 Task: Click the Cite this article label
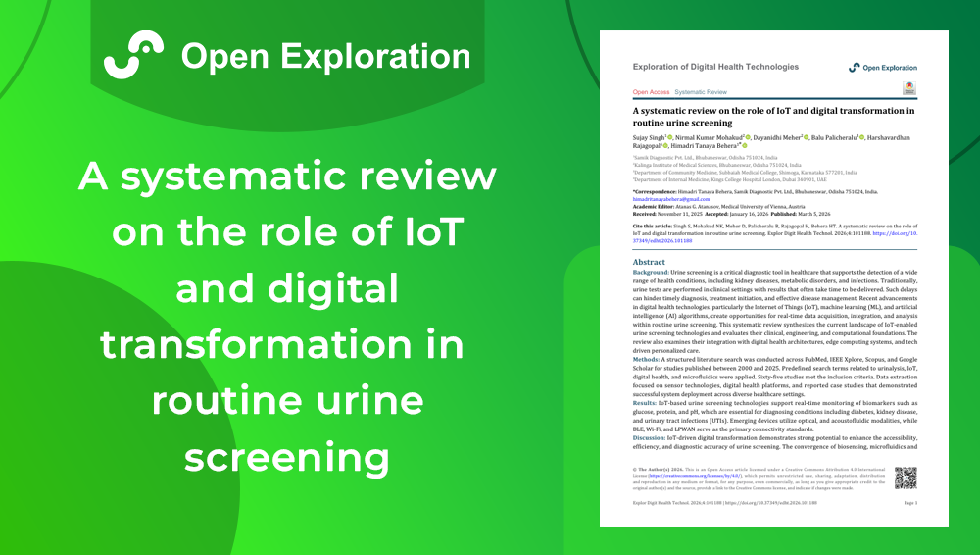pyautogui.click(x=653, y=226)
